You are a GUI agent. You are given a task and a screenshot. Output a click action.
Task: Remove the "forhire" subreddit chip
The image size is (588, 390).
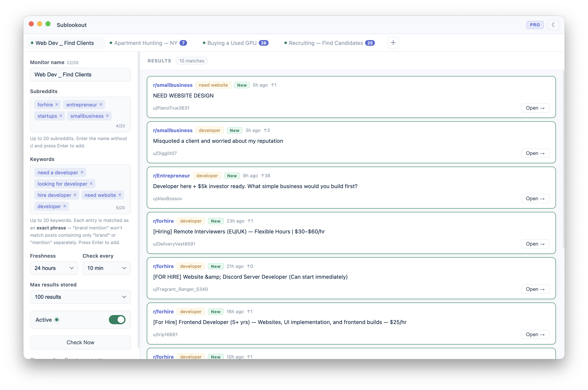point(57,104)
